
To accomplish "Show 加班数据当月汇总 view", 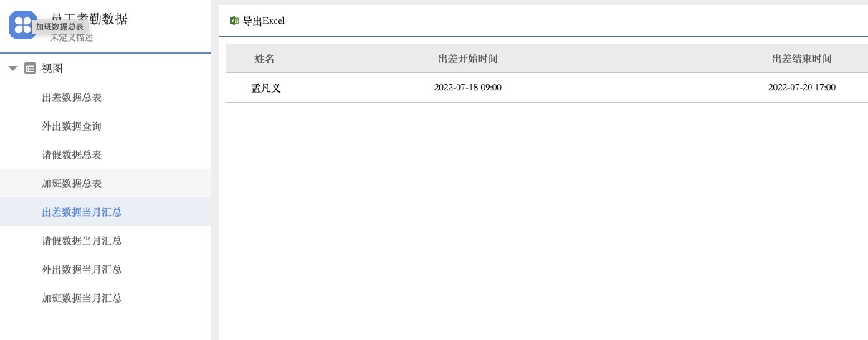I will (82, 298).
